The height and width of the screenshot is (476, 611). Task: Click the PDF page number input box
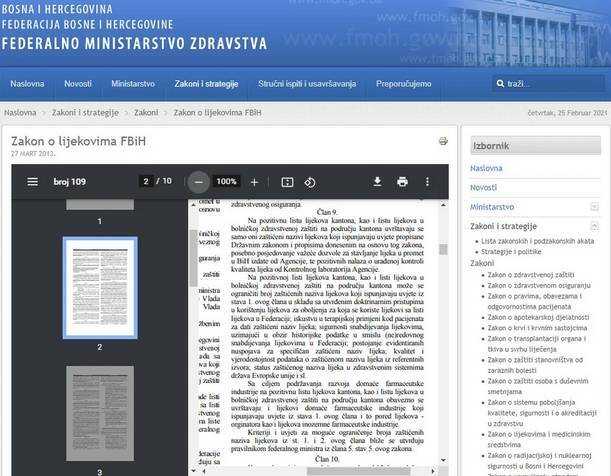tap(146, 182)
